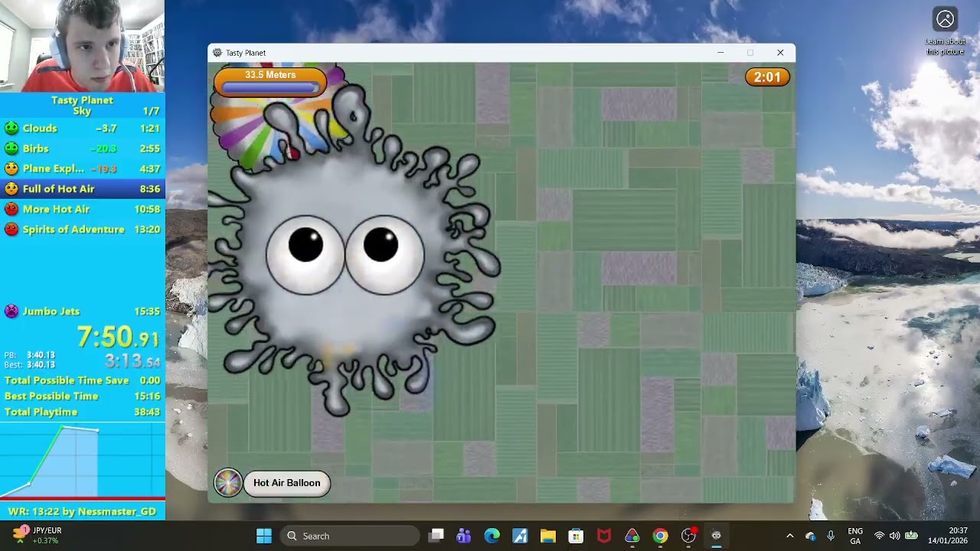Click the Total Playtime row
The height and width of the screenshot is (551, 980).
pyautogui.click(x=82, y=412)
